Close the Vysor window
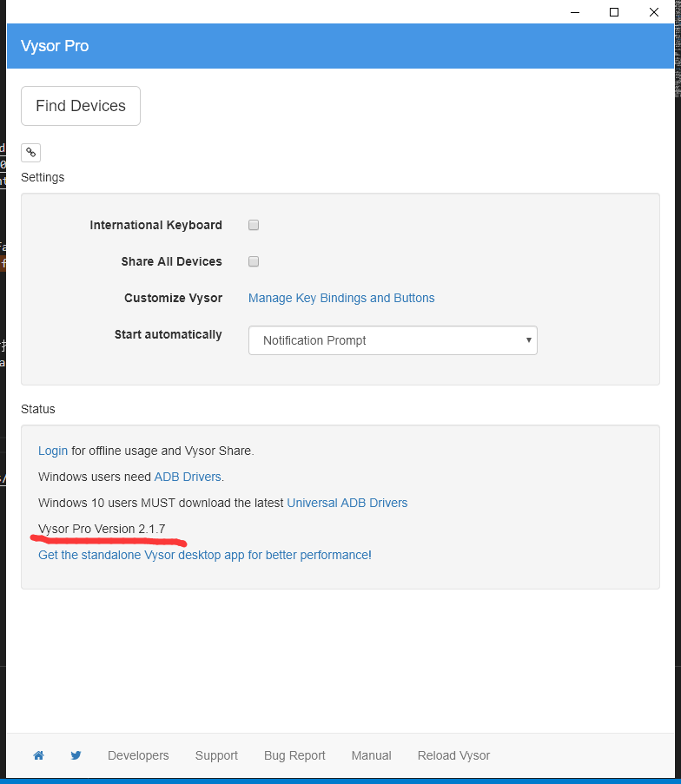Viewport: 681px width, 784px height. click(654, 12)
